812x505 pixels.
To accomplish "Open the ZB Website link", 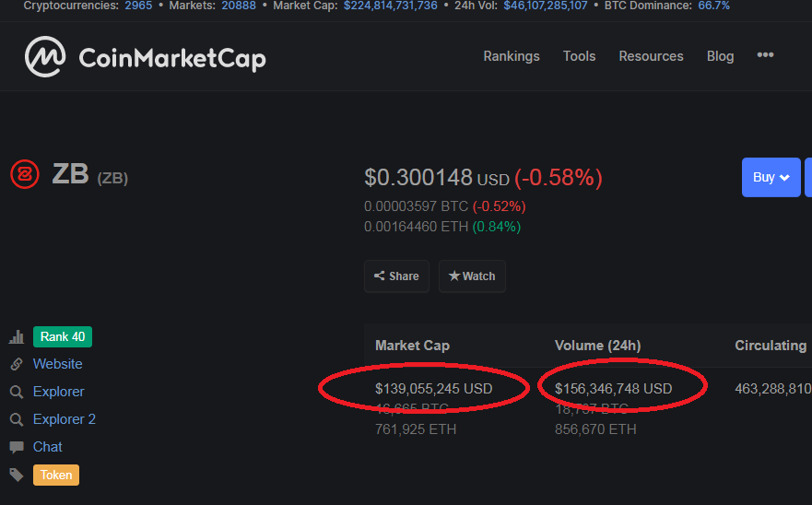I will (x=57, y=364).
